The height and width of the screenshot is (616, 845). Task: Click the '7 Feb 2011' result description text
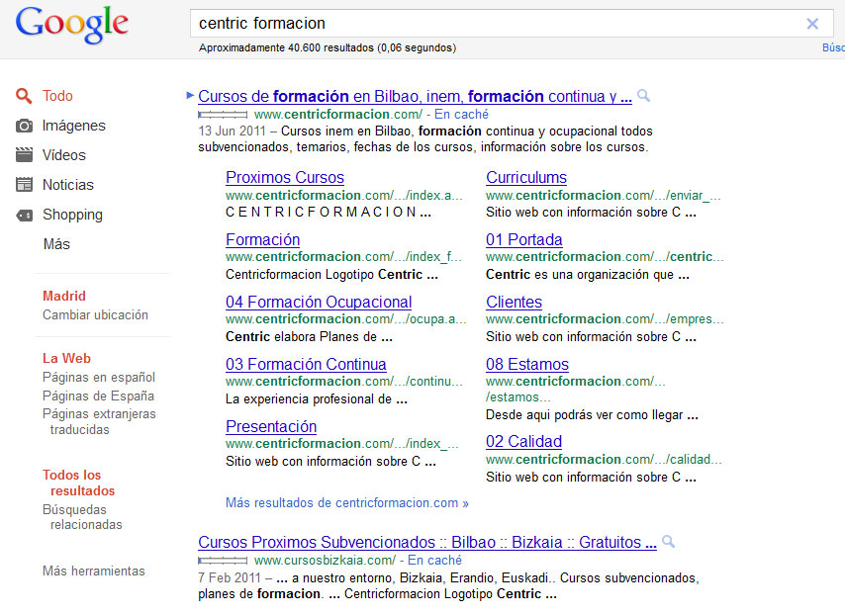(x=448, y=586)
